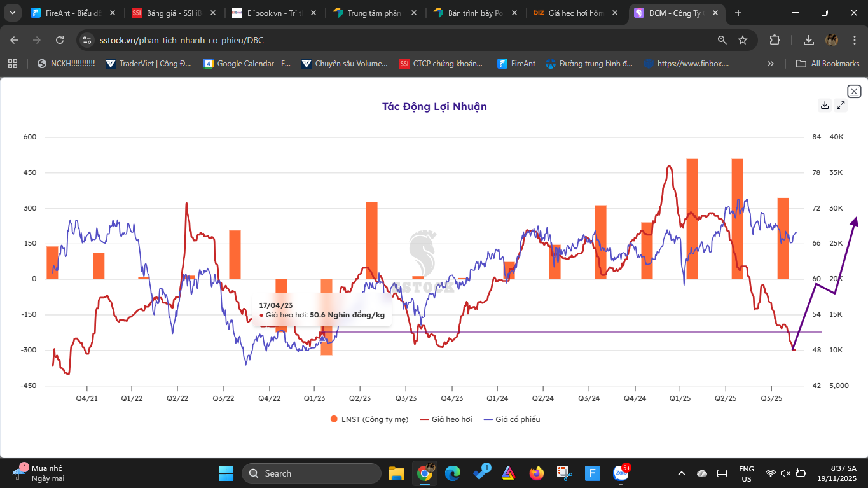
Task: Open the browser Extensions puzzle icon
Action: click(775, 40)
